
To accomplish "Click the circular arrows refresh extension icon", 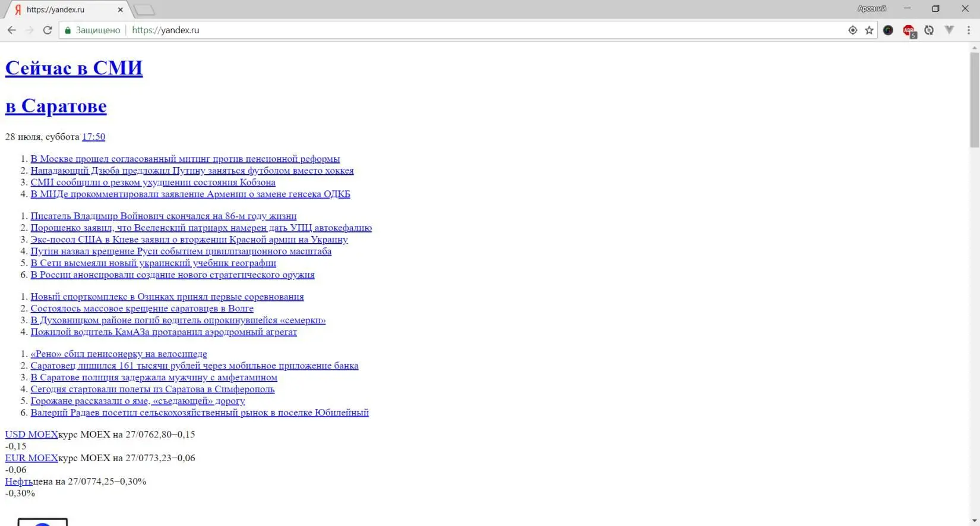I will [929, 30].
